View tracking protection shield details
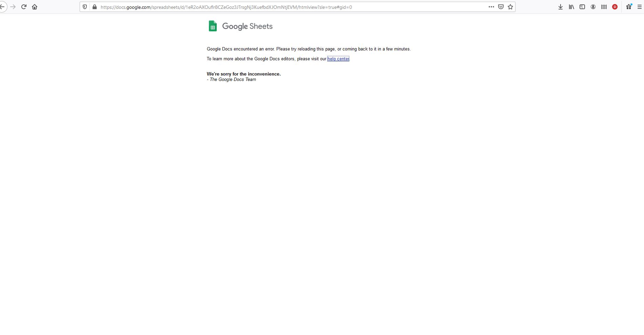 [84, 7]
